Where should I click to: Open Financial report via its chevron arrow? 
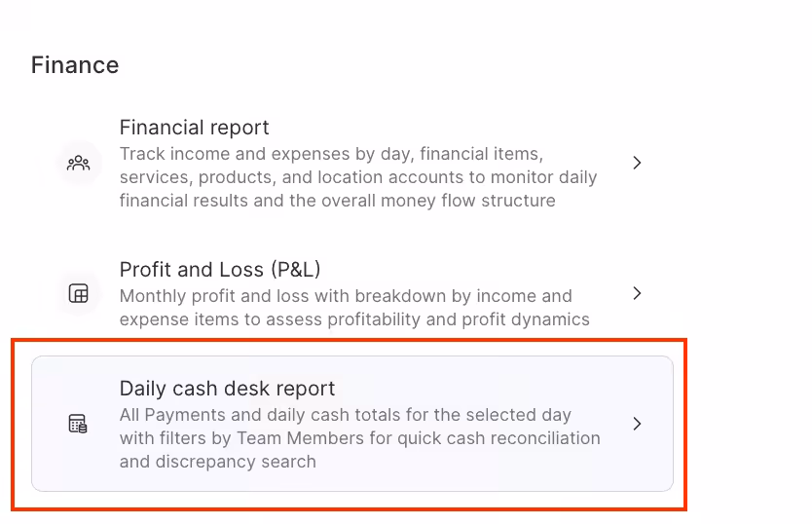point(637,163)
